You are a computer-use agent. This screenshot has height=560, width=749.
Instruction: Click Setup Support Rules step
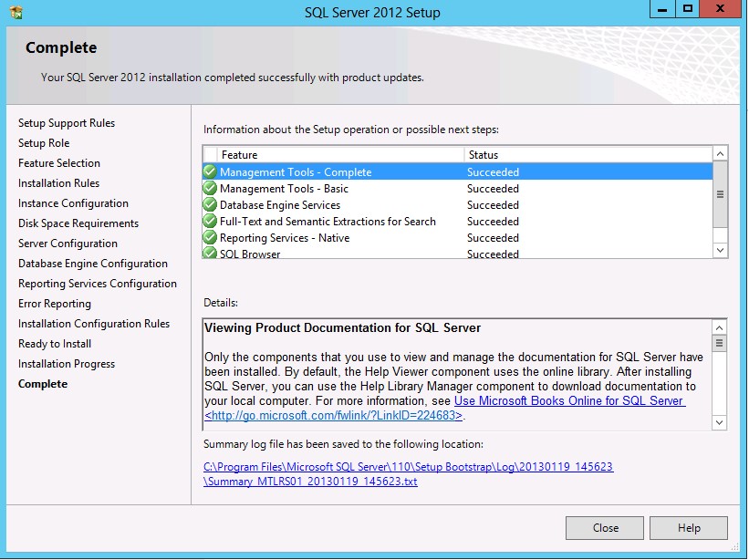click(x=67, y=123)
